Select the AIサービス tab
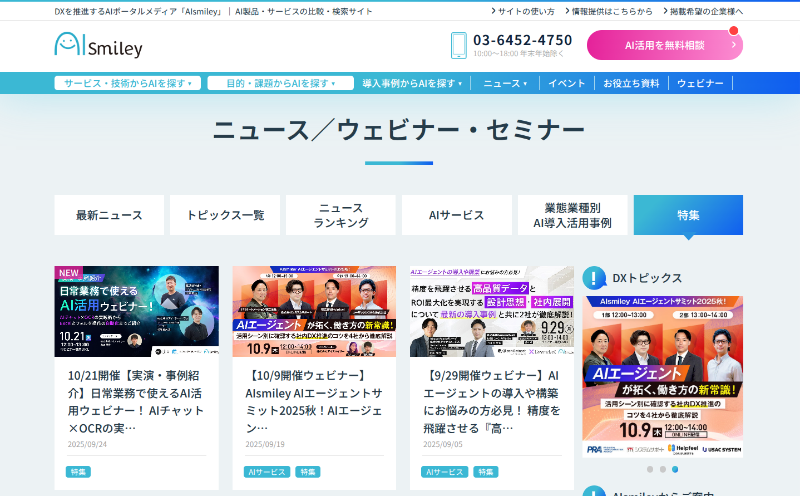 (x=457, y=215)
